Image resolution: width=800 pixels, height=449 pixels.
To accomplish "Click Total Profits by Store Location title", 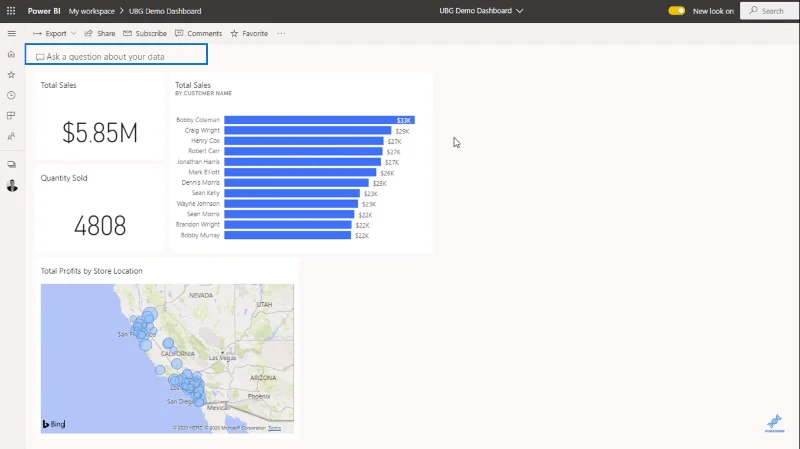I will click(92, 271).
